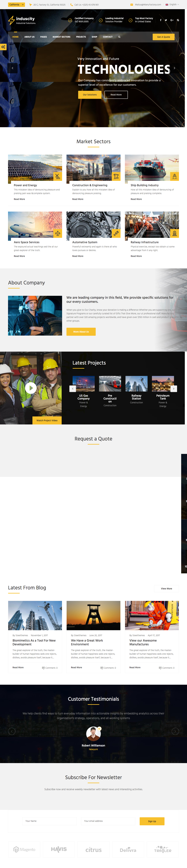Click the Google Plus icon in header
187x868 pixels.
(x=172, y=20)
